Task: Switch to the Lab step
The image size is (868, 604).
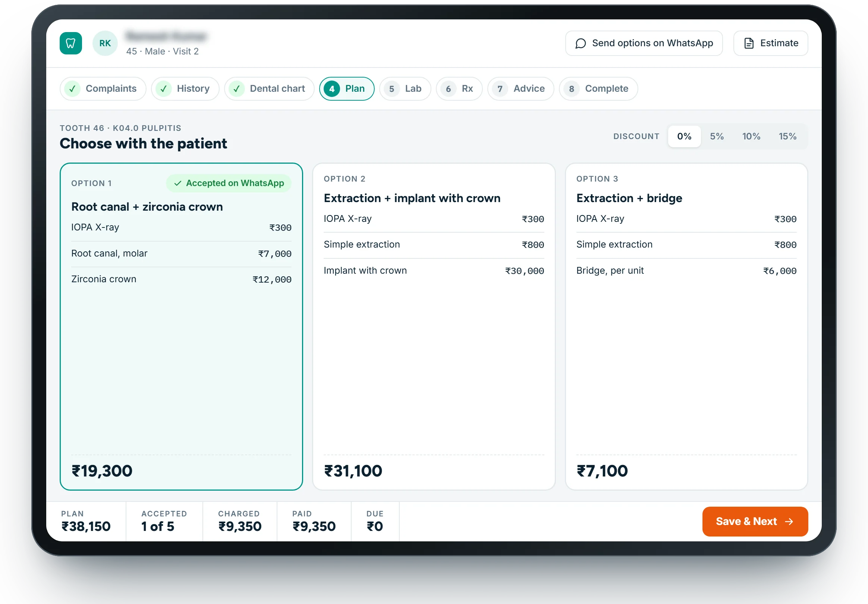Action: click(405, 89)
